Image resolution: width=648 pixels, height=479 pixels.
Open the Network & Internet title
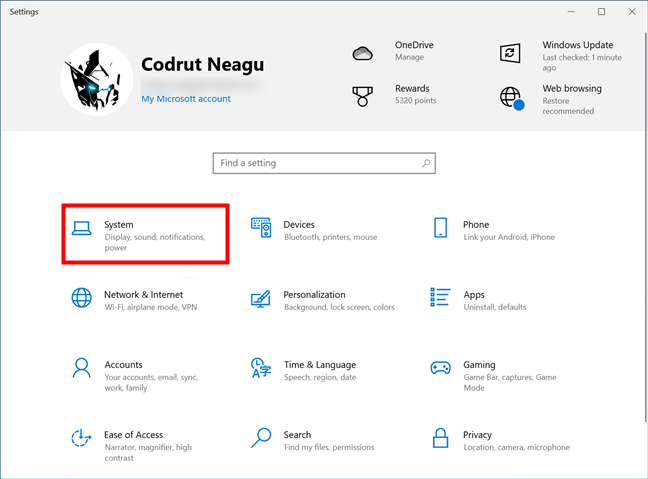point(143,295)
